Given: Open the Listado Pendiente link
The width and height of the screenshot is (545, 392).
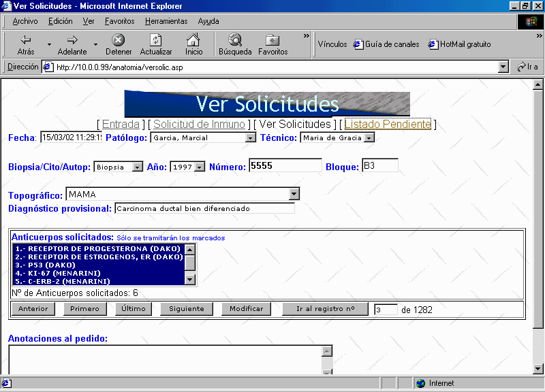Looking at the screenshot, I should click(x=388, y=124).
